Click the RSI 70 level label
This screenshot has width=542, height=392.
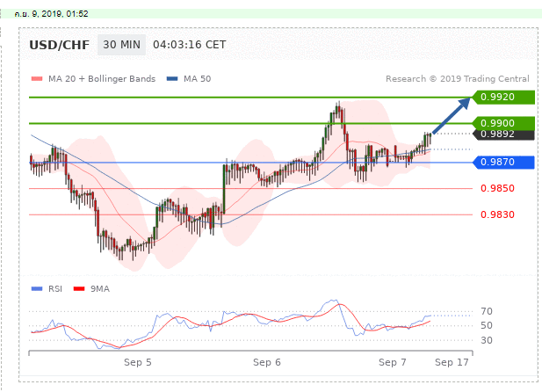(487, 311)
